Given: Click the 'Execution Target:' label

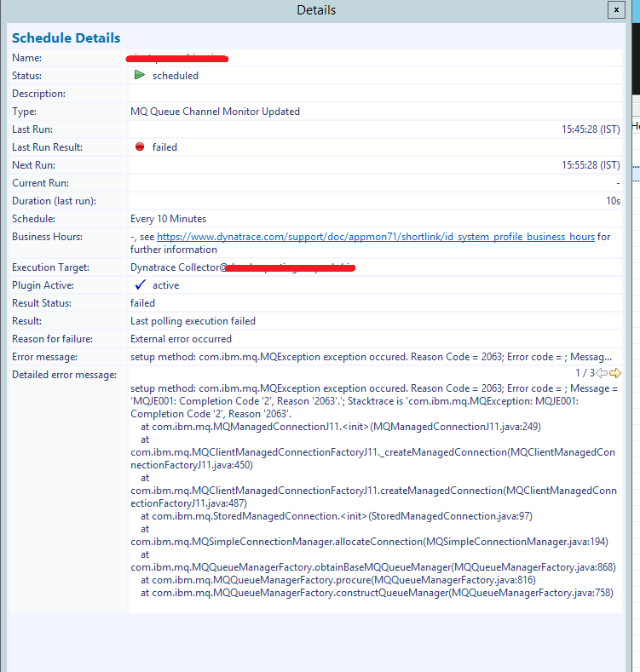Looking at the screenshot, I should click(50, 267).
